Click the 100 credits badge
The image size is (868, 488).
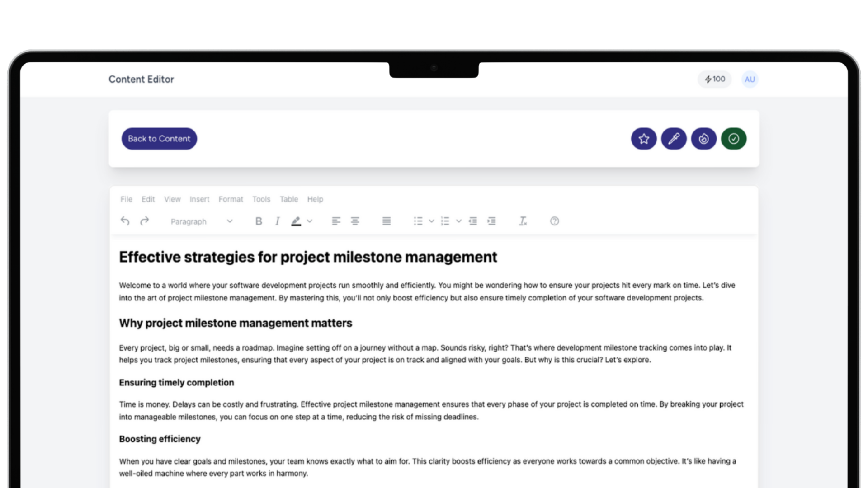click(x=714, y=79)
